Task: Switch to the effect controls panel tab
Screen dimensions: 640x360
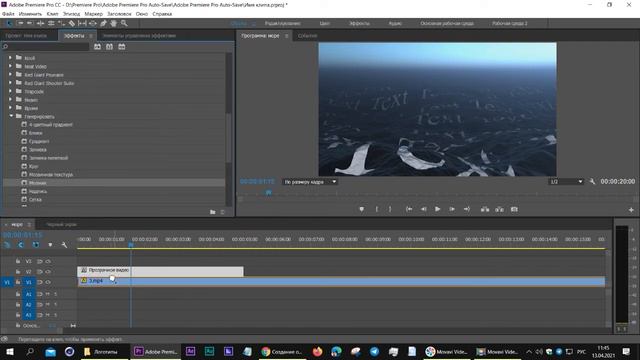Action: pyautogui.click(x=139, y=36)
